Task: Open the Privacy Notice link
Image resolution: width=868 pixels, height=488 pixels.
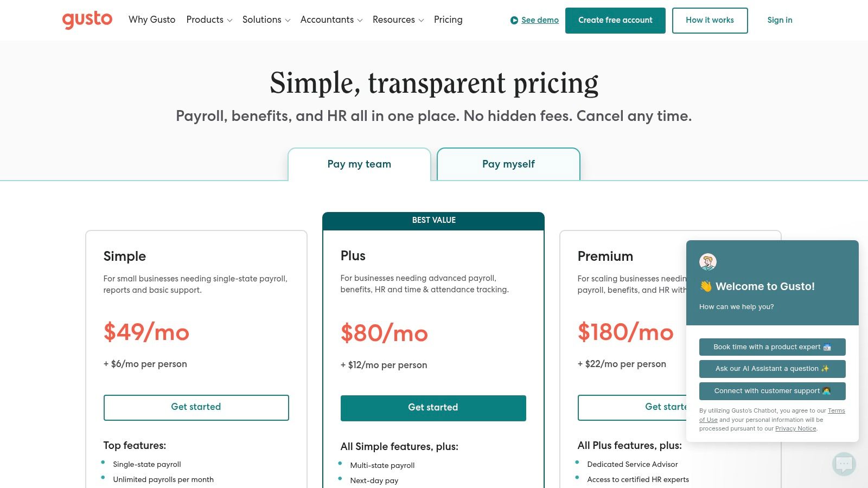Action: 795,428
